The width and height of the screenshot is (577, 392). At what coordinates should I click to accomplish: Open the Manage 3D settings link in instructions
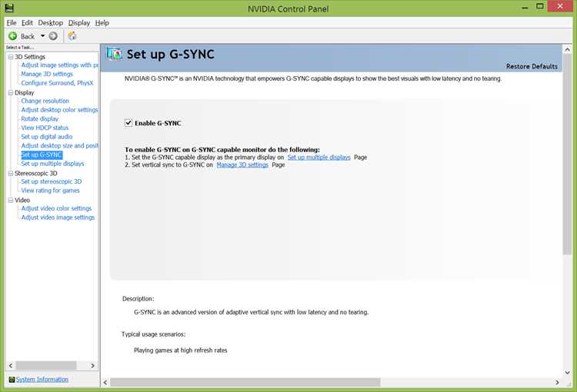click(242, 164)
